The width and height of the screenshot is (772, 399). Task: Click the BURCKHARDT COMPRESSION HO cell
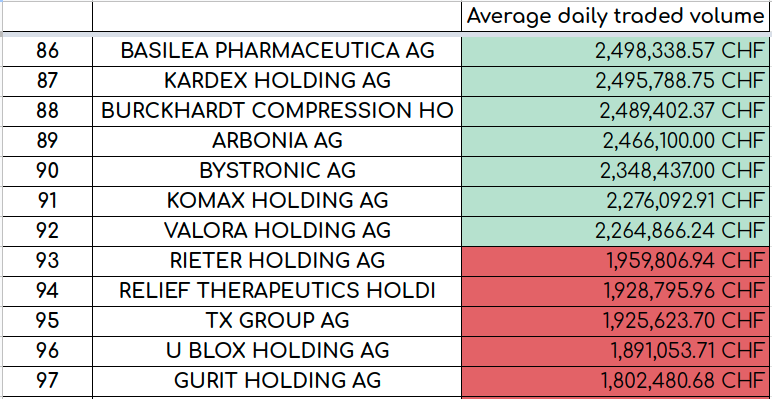277,111
